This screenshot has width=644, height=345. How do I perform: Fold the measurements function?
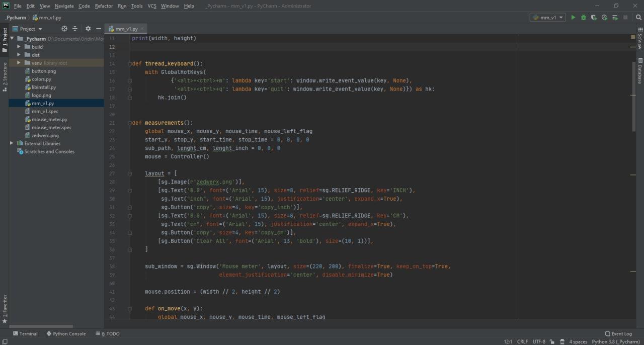(x=130, y=123)
